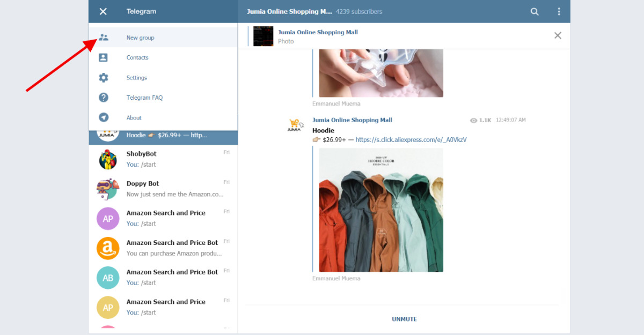Screen dimensions: 644x335
Task: Click 'Now just send me the Amazon.co...' preview
Action: 175,194
